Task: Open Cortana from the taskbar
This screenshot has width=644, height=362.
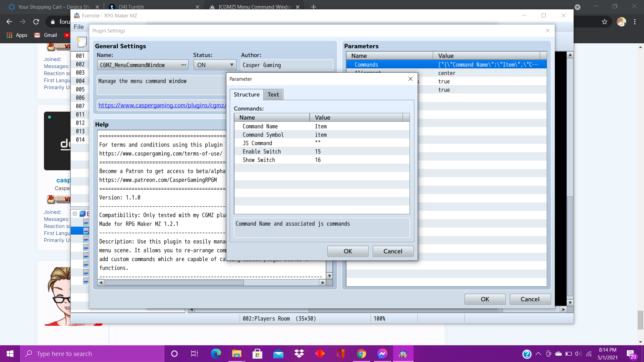Action: tap(174, 354)
